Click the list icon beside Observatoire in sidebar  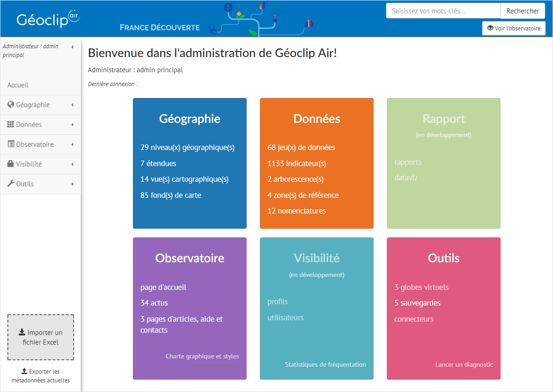[x=11, y=144]
